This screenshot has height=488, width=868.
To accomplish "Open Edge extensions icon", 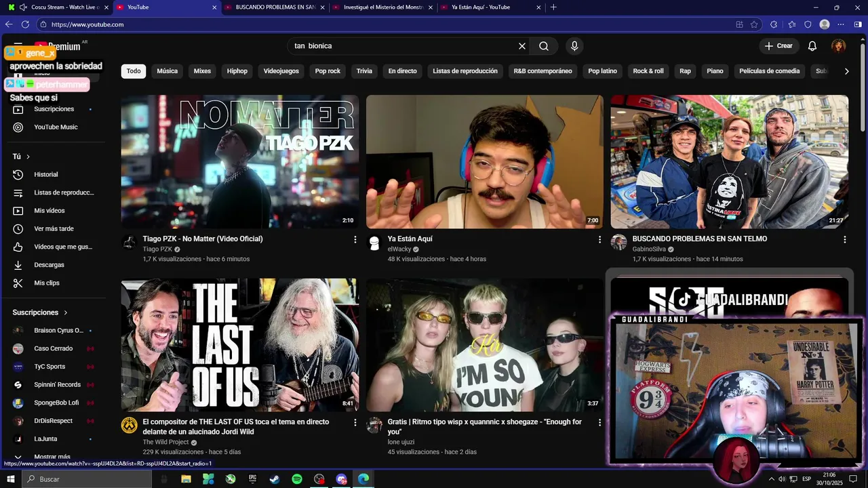I will (774, 24).
